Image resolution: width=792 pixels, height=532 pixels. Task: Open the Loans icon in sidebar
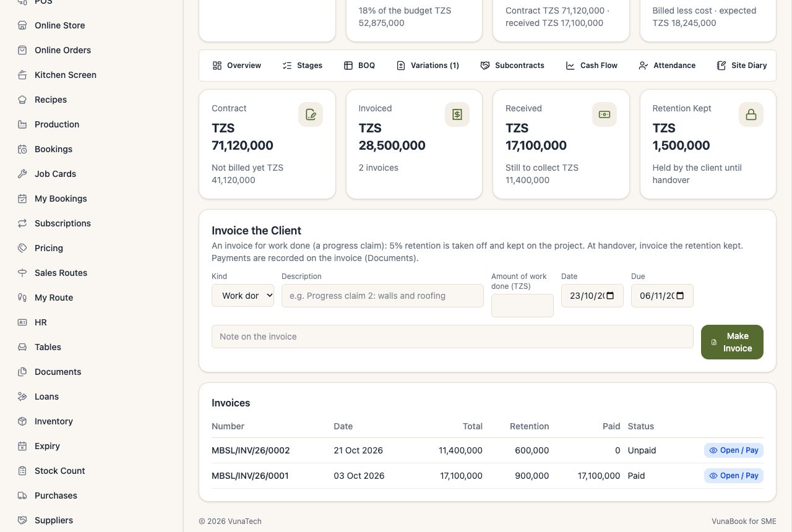point(22,397)
